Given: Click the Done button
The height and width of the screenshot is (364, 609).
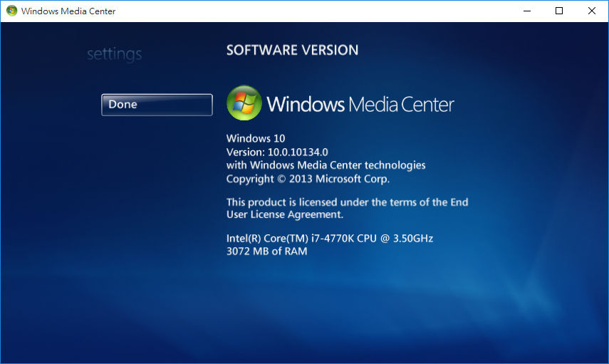Looking at the screenshot, I should click(157, 105).
